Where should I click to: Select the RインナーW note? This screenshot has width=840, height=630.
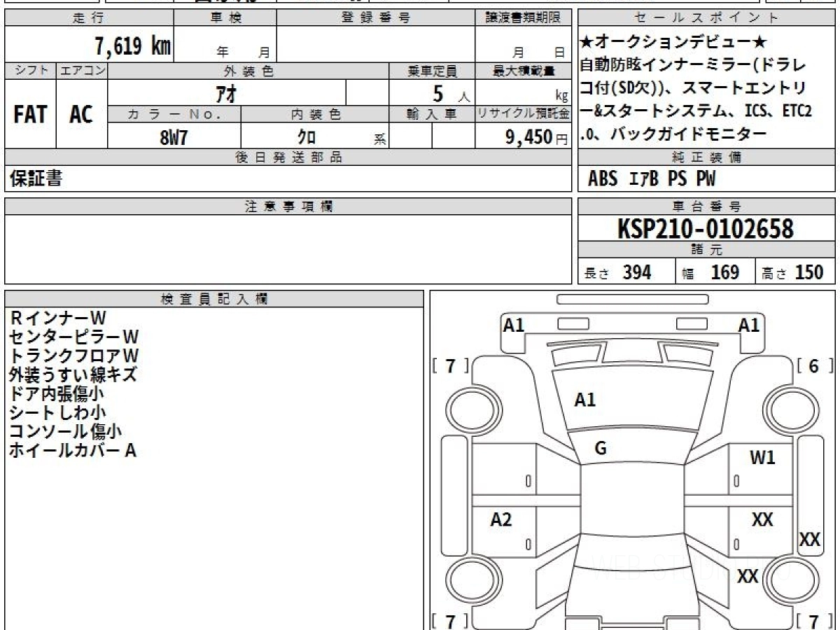coord(57,318)
